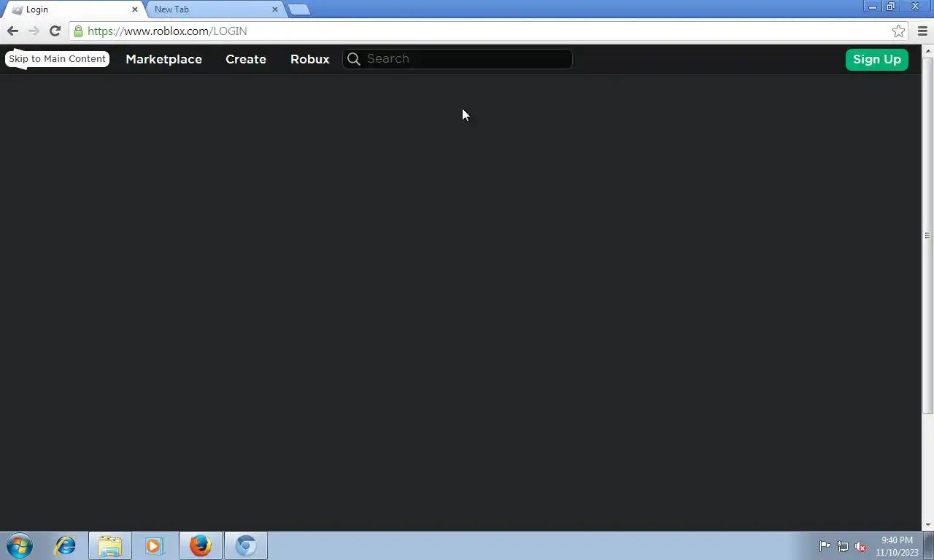
Task: Open the Chrome hamburger menu
Action: 922,31
